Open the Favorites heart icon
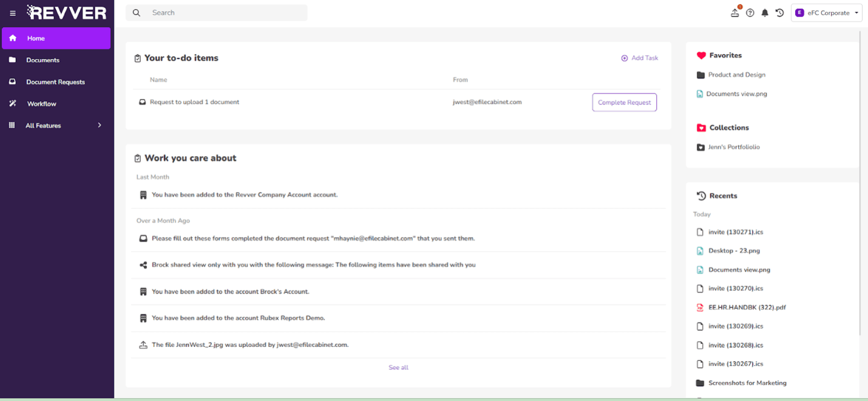868x401 pixels. (x=700, y=55)
